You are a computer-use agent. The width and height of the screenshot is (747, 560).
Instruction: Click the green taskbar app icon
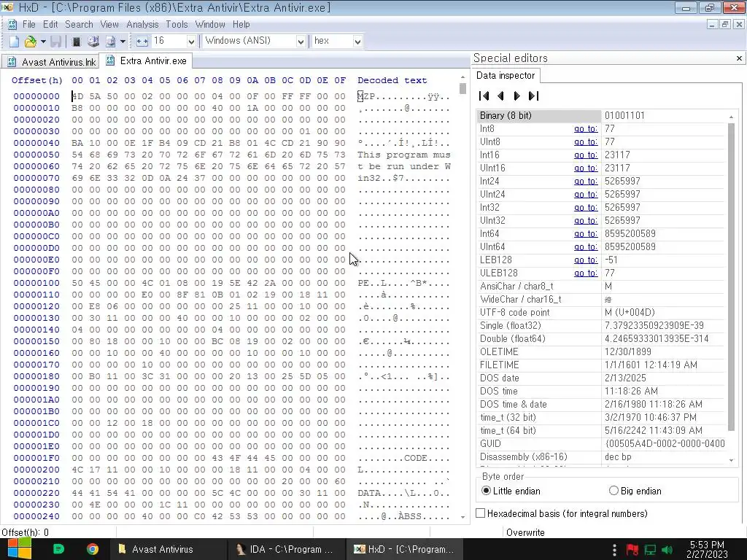coord(58,549)
